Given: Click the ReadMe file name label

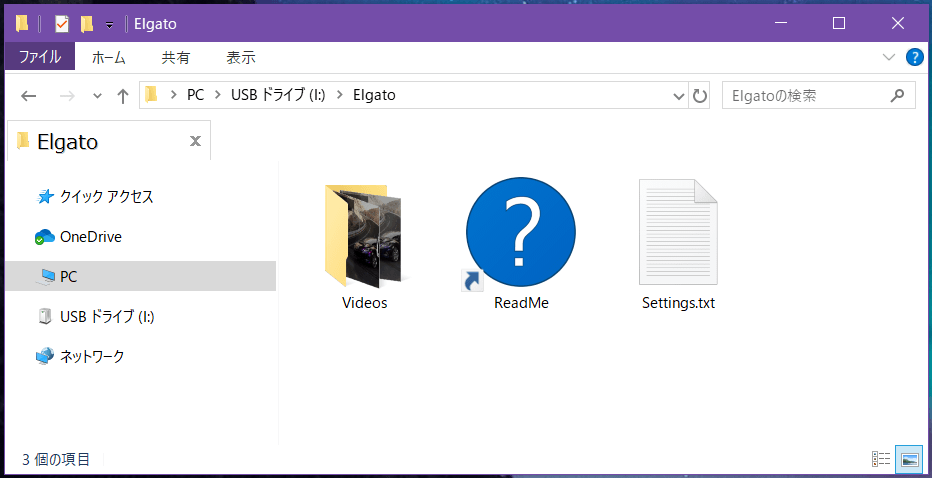Looking at the screenshot, I should 521,303.
